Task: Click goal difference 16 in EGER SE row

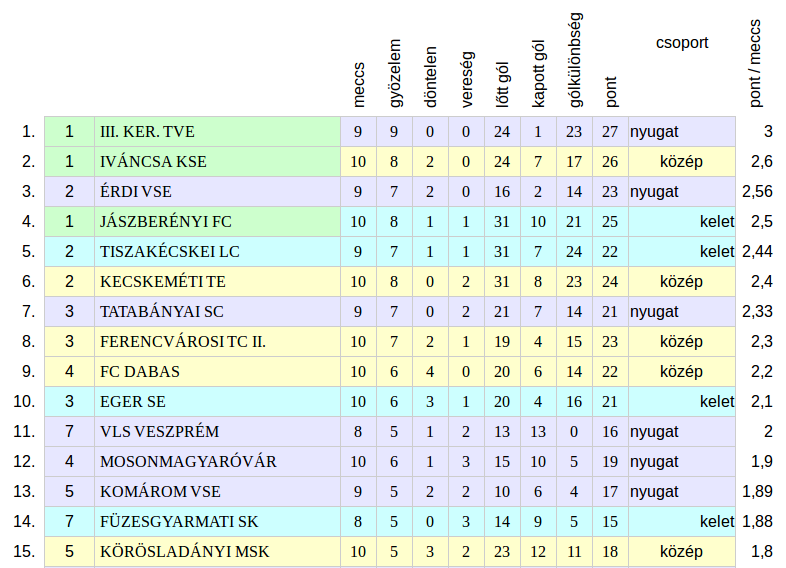Action: pyautogui.click(x=574, y=402)
